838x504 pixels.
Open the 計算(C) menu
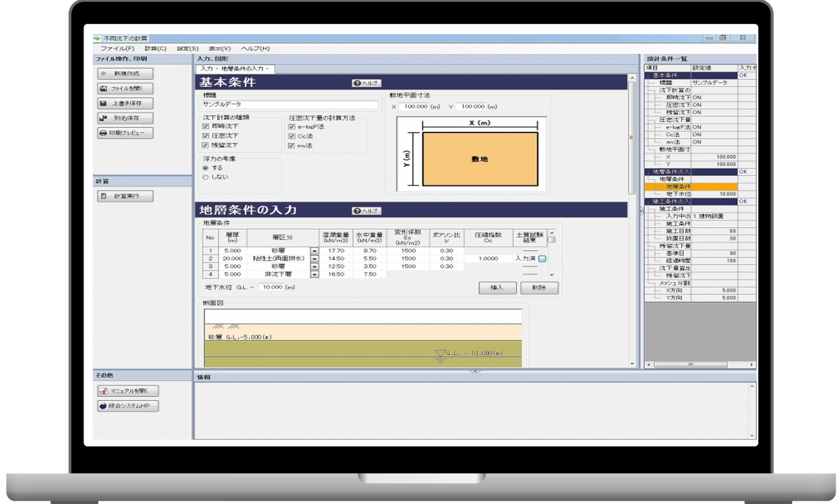[155, 48]
